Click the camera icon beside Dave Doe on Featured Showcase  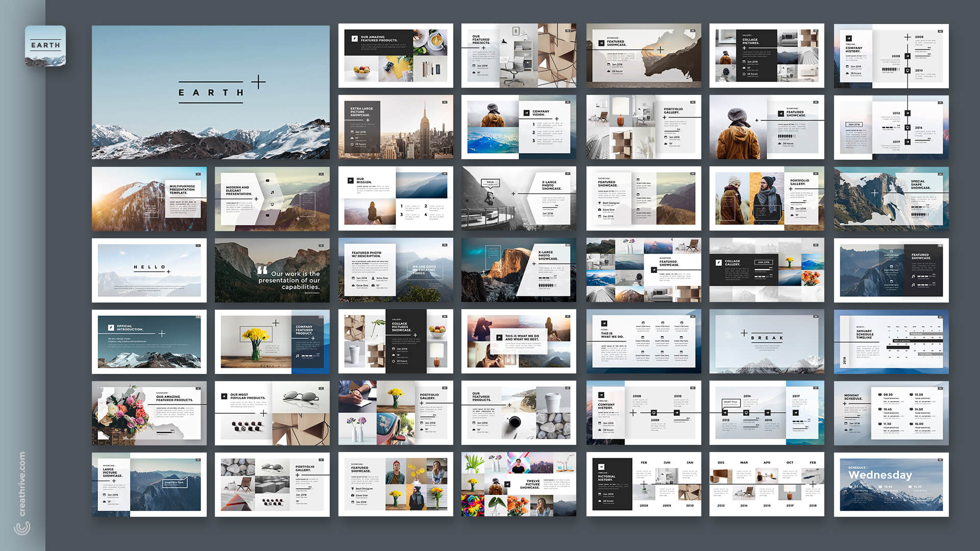tap(600, 210)
